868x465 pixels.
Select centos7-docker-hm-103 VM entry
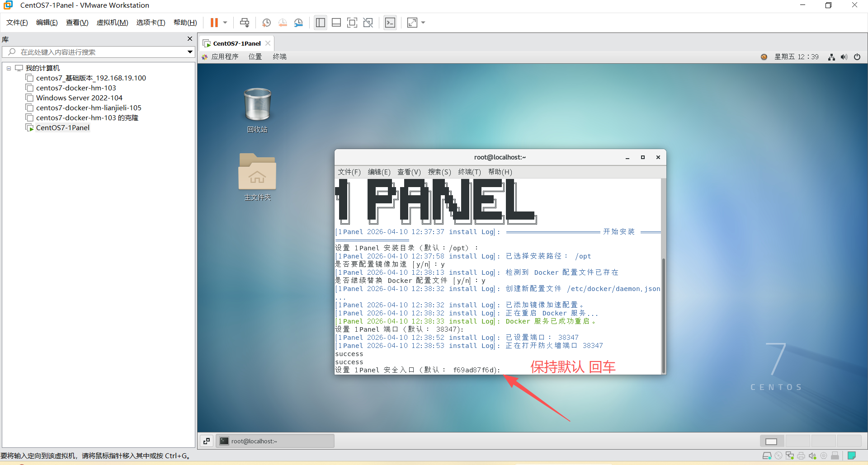[x=76, y=88]
